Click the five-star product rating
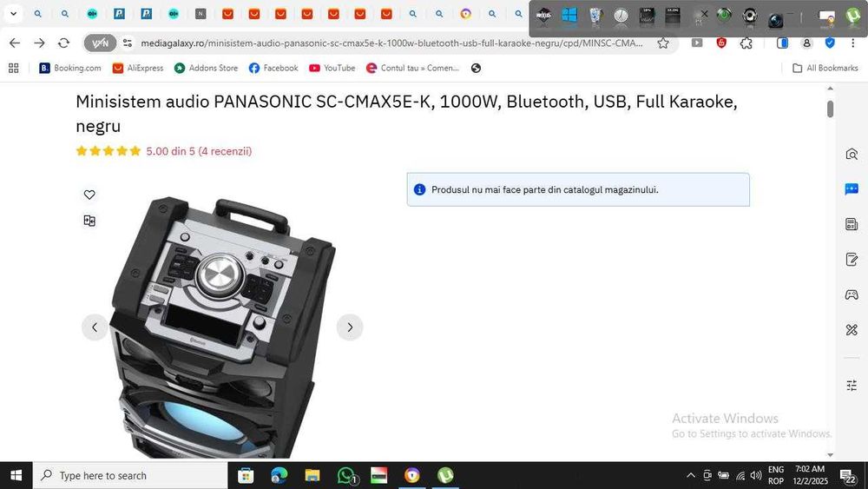 (108, 151)
